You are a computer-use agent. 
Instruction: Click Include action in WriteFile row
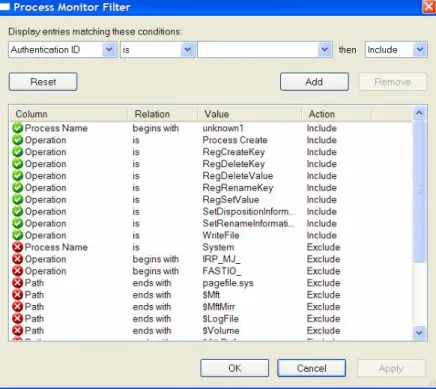[x=322, y=235]
